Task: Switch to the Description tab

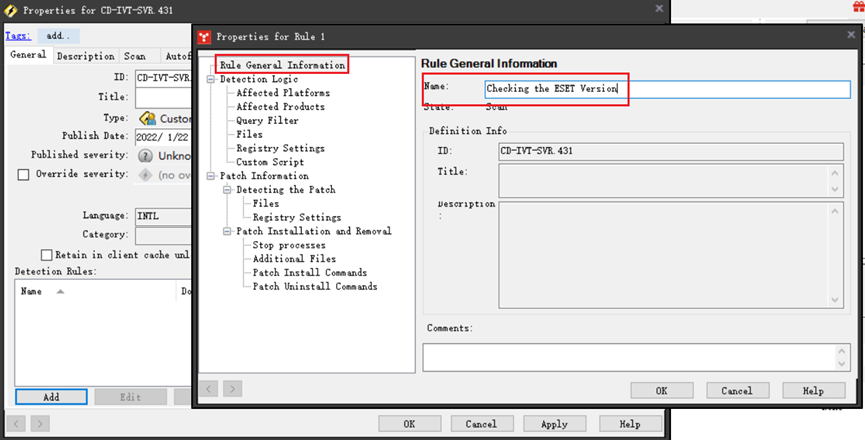Action: click(x=86, y=56)
